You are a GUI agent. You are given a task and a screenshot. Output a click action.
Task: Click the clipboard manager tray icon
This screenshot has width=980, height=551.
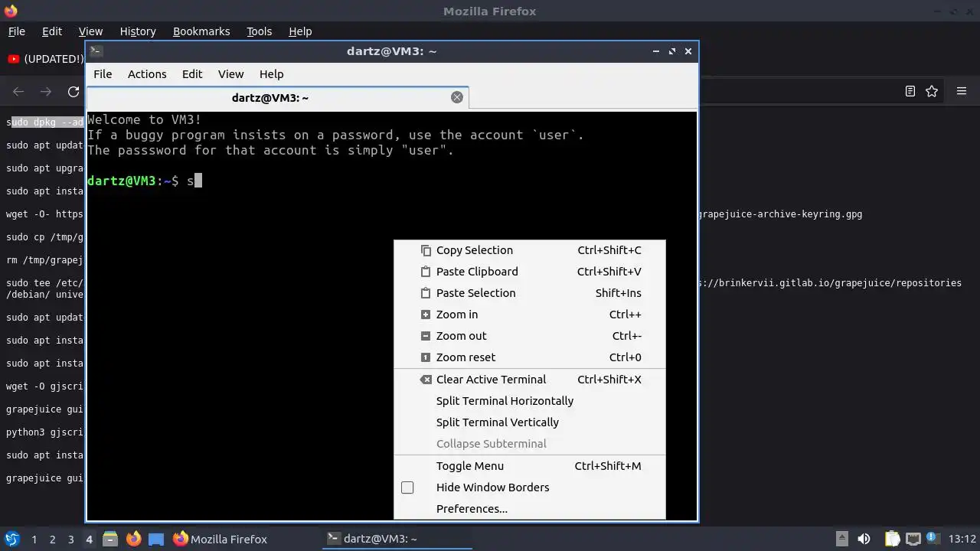pos(892,539)
